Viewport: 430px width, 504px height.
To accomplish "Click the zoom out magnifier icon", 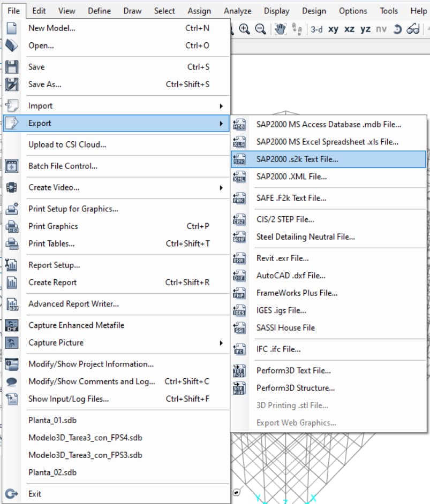I will 261,29.
